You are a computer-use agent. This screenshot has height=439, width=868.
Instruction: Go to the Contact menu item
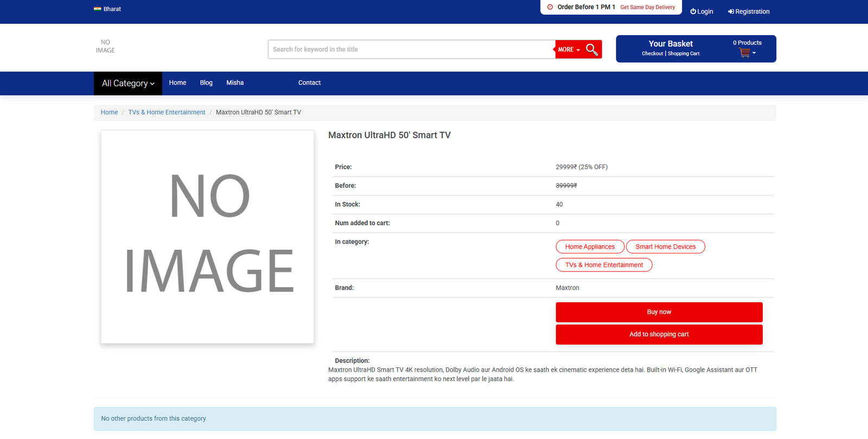tap(309, 83)
